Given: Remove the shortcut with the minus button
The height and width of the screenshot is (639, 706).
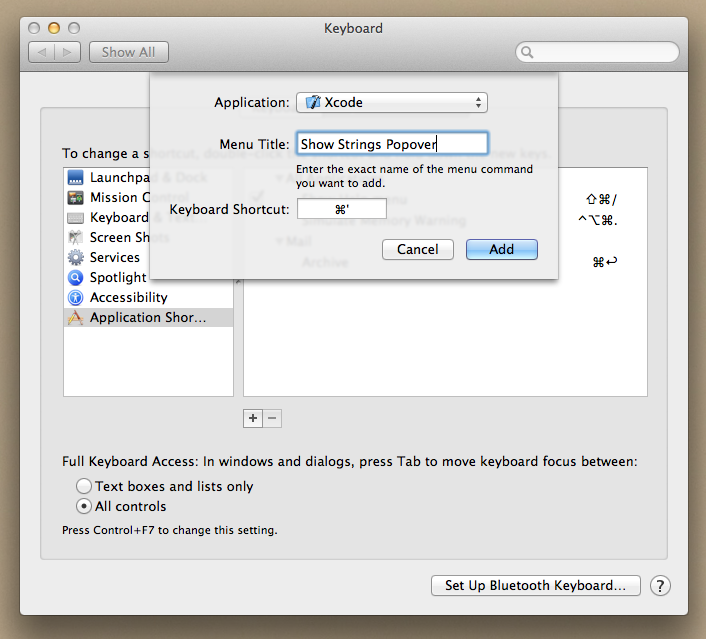Looking at the screenshot, I should [272, 418].
